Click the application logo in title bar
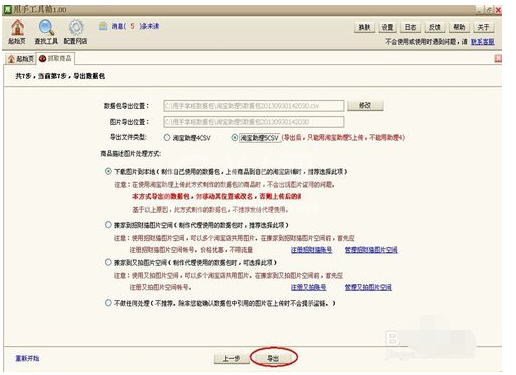516x375 pixels. click(8, 9)
